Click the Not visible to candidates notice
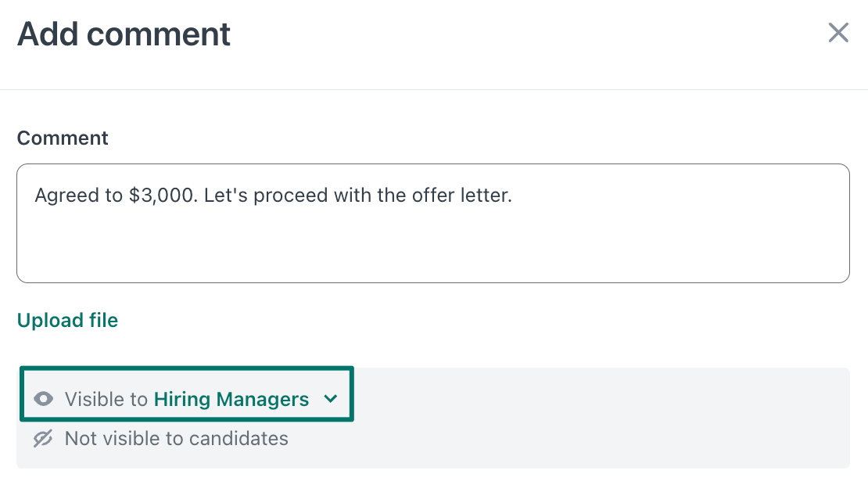 161,439
